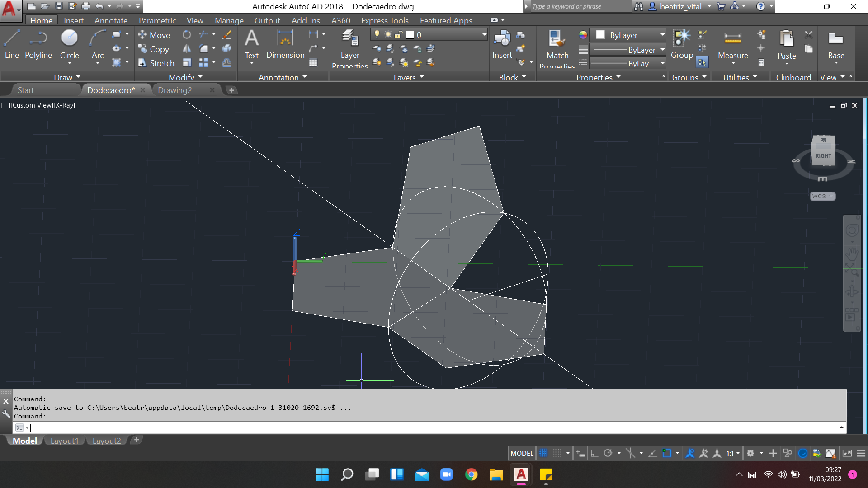Open the Insert ribbon tab
868x488 pixels.
pos(74,20)
